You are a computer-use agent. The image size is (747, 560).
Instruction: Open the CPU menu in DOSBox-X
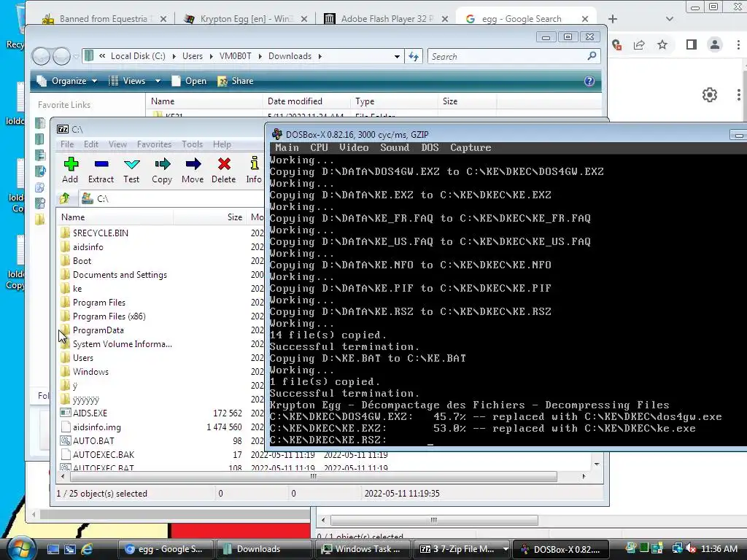coord(319,147)
